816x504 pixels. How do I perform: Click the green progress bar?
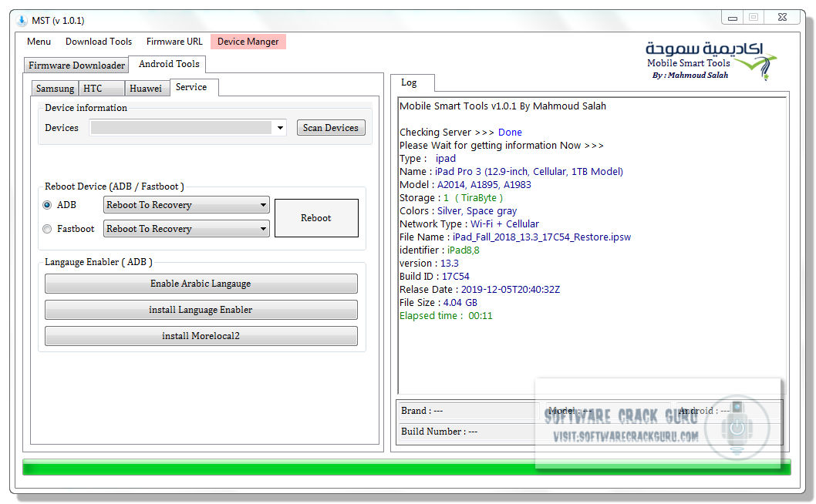pos(406,467)
